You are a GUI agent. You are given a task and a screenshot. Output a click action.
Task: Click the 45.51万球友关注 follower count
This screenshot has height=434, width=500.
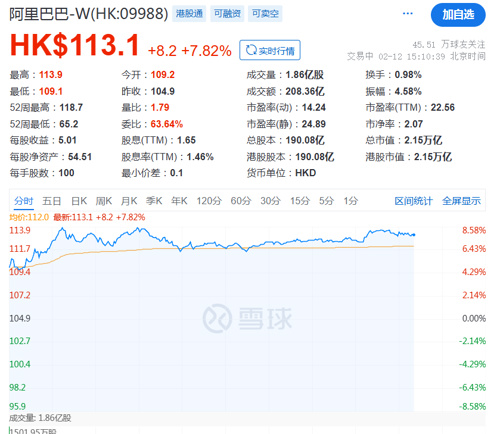point(449,44)
